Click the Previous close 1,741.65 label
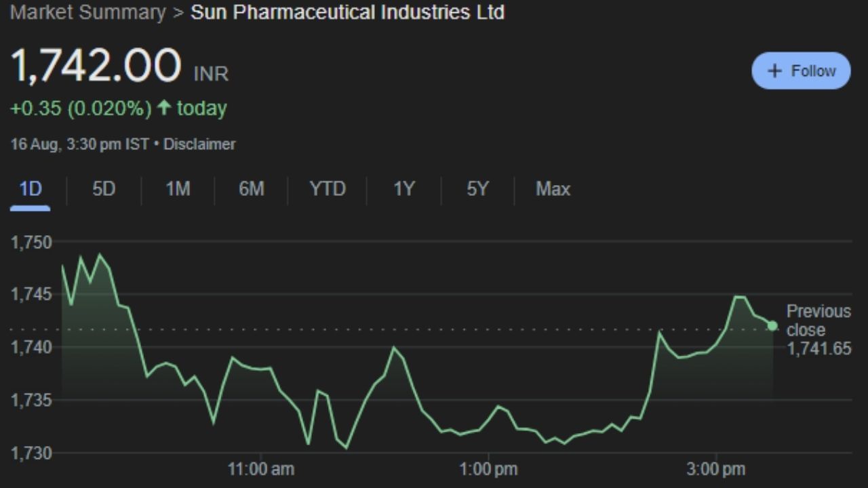This screenshot has width=868, height=488. (x=818, y=330)
